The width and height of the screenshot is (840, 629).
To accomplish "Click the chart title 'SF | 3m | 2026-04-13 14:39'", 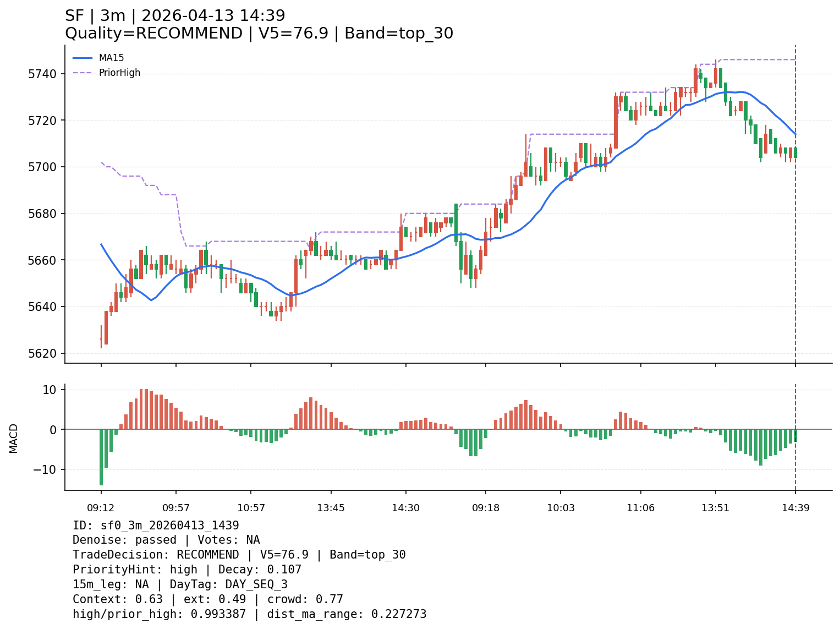I will coord(175,16).
